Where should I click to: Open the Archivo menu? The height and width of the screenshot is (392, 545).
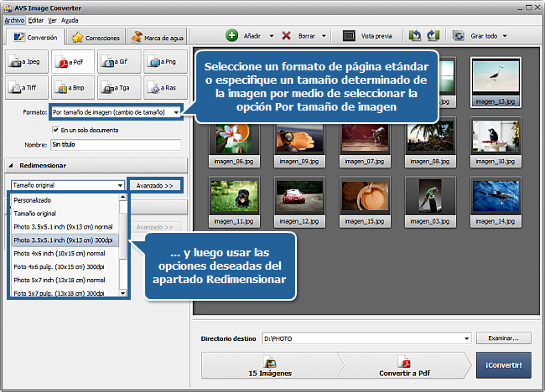(14, 20)
